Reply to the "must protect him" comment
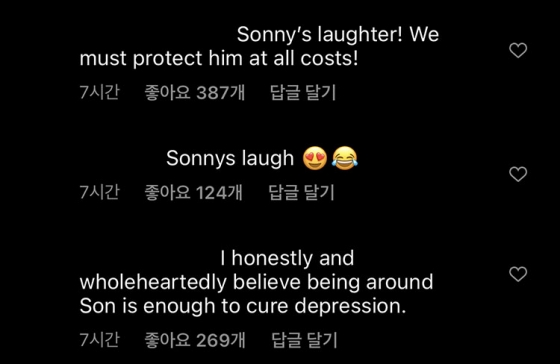Viewport: 560px width, 364px height. pyautogui.click(x=303, y=93)
